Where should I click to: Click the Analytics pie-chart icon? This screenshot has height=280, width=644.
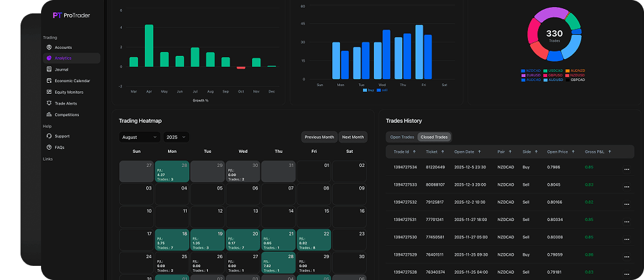(x=49, y=58)
